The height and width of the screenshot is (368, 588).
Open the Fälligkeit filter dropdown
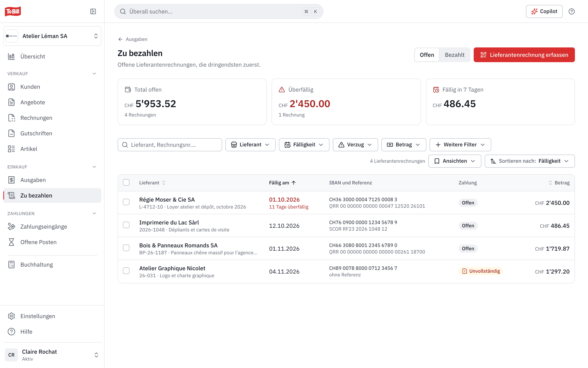coord(304,145)
